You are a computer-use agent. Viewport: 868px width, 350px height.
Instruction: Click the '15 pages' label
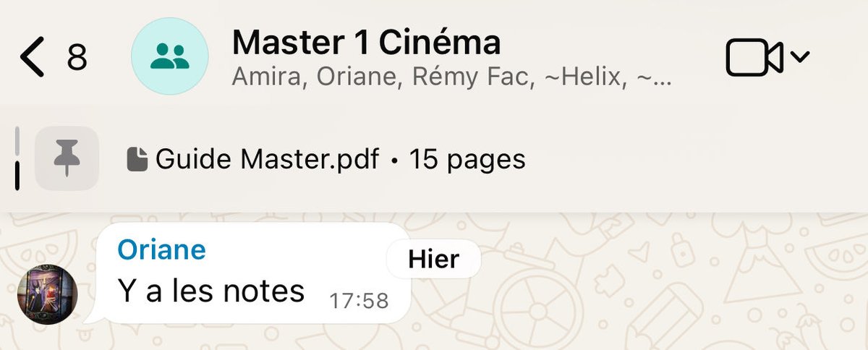tap(467, 159)
